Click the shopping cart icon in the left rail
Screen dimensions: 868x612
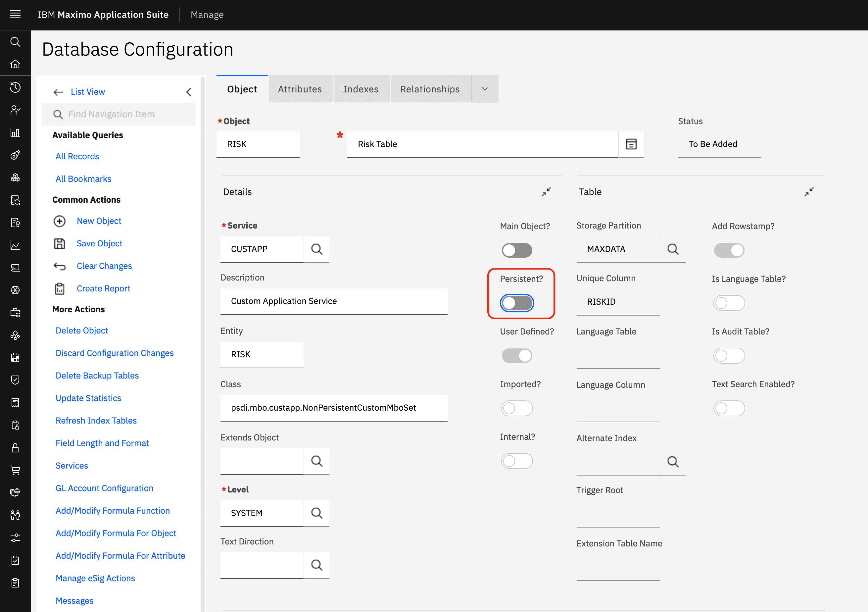click(x=15, y=470)
